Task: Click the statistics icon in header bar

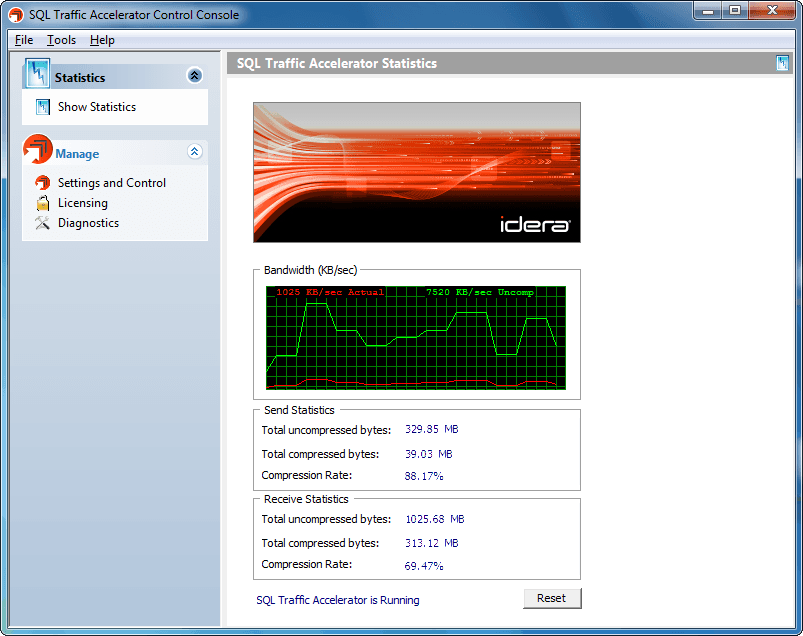Action: pyautogui.click(x=782, y=63)
